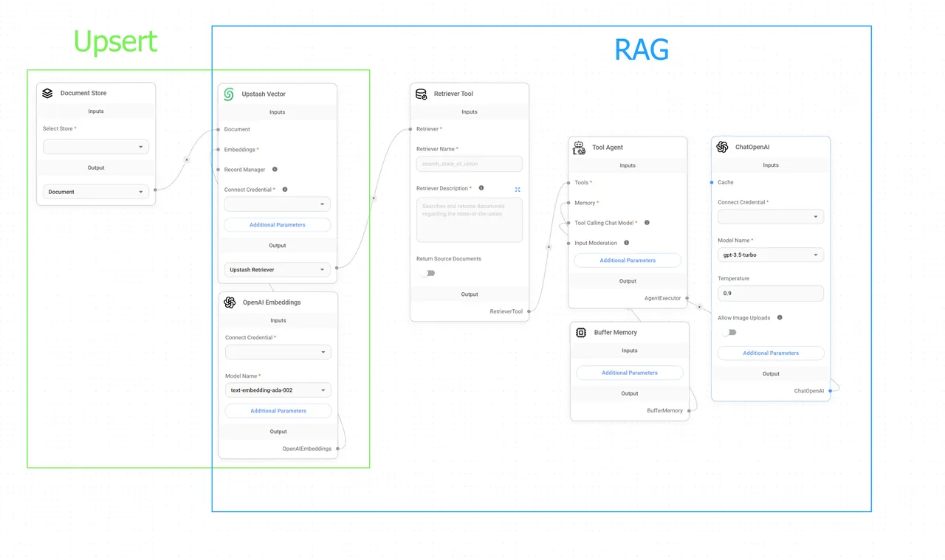Click the Tools input handle on Tool Agent
The image size is (945, 560).
click(568, 182)
